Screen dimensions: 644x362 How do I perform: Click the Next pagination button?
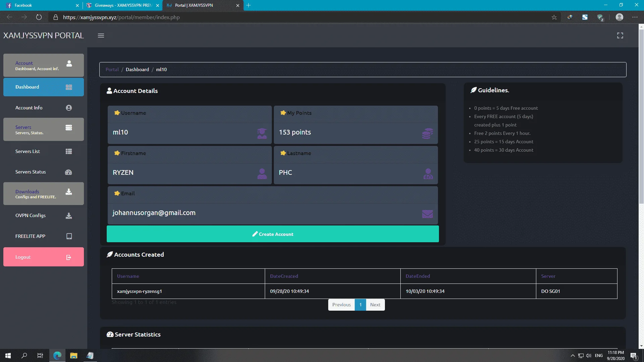pyautogui.click(x=375, y=305)
